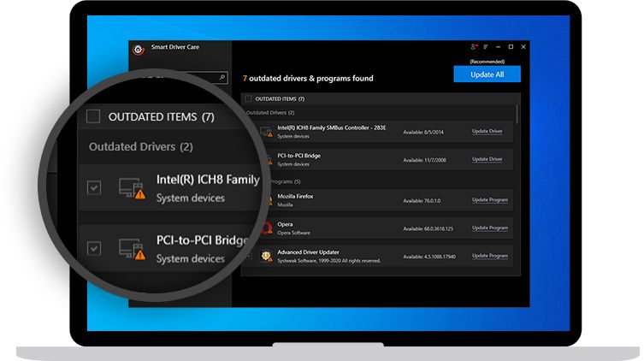Minimize the Smart Driver Care window

[499, 47]
